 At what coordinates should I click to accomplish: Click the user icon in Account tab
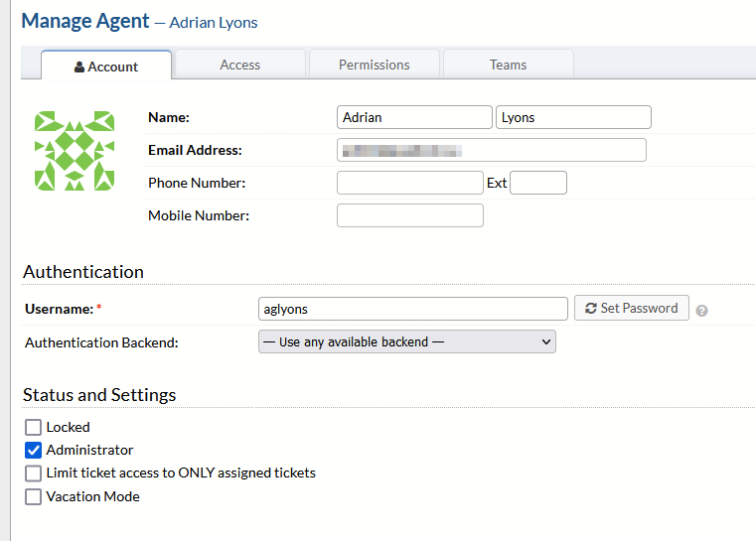(x=79, y=68)
